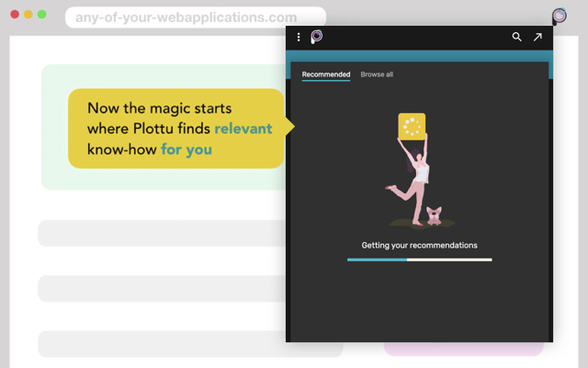
Task: Click the recommendations loading progress bar
Action: coord(420,259)
